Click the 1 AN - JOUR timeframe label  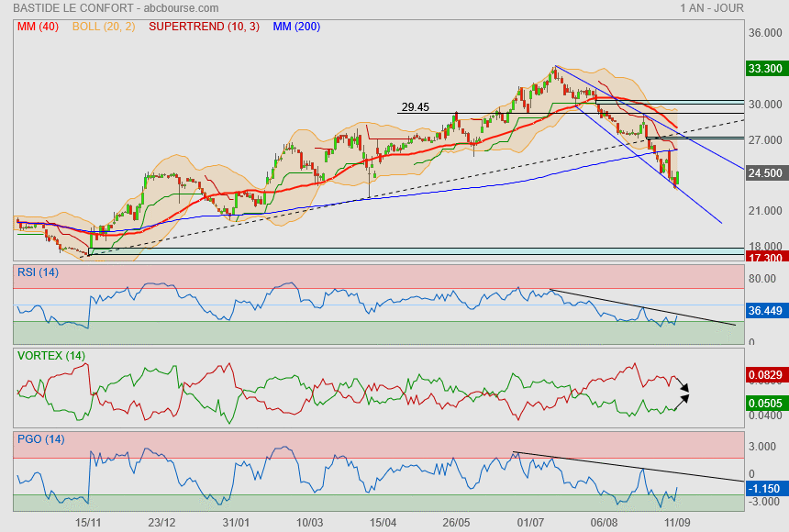click(712, 8)
